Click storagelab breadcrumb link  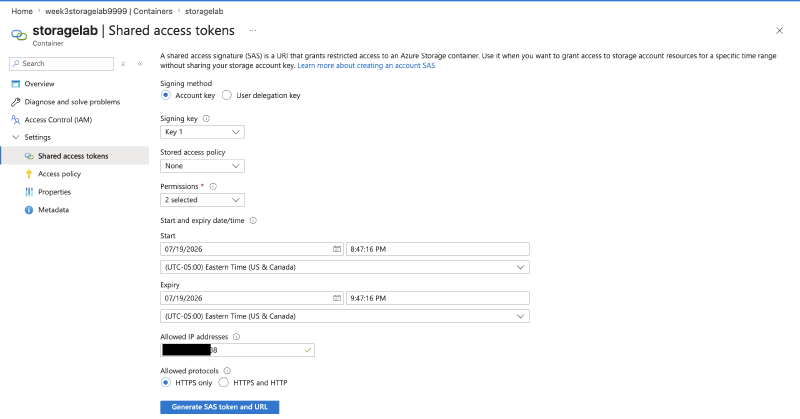204,11
